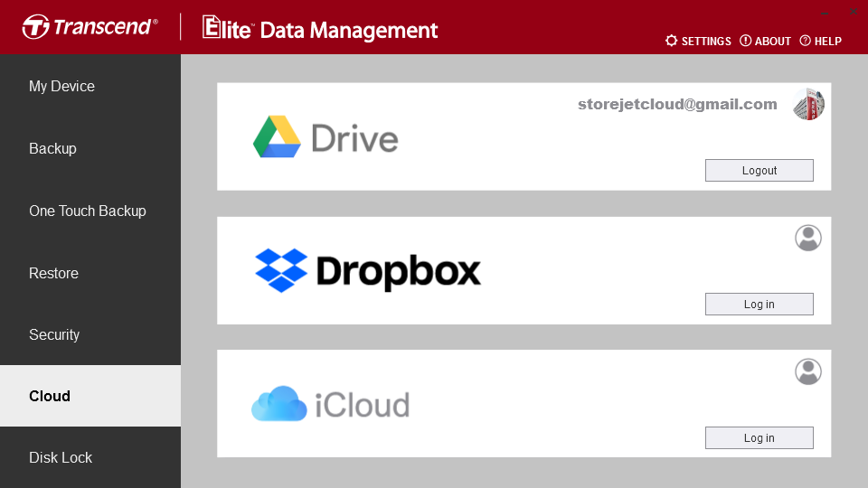Select the Cloud sidebar item
Image resolution: width=868 pixels, height=488 pixels.
pos(50,396)
